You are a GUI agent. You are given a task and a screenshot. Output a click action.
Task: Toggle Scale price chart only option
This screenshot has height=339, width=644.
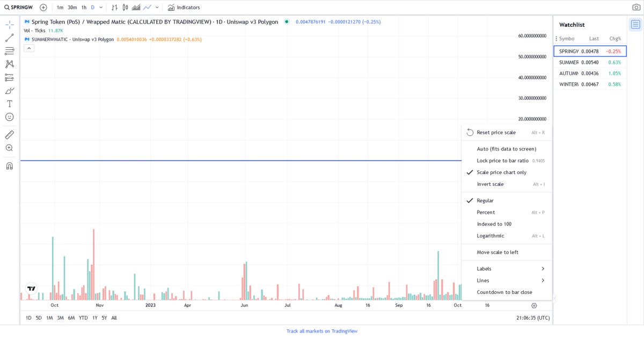501,172
